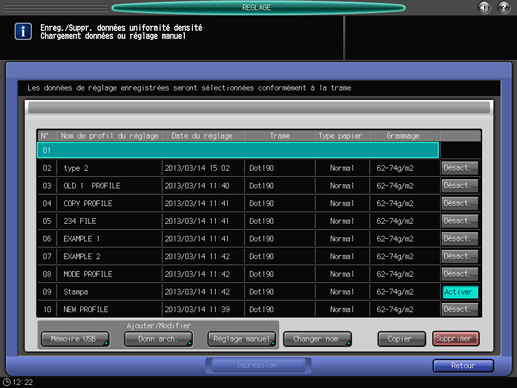517x388 pixels.
Task: Click the clock icon beside 12:22
Action: [7, 382]
